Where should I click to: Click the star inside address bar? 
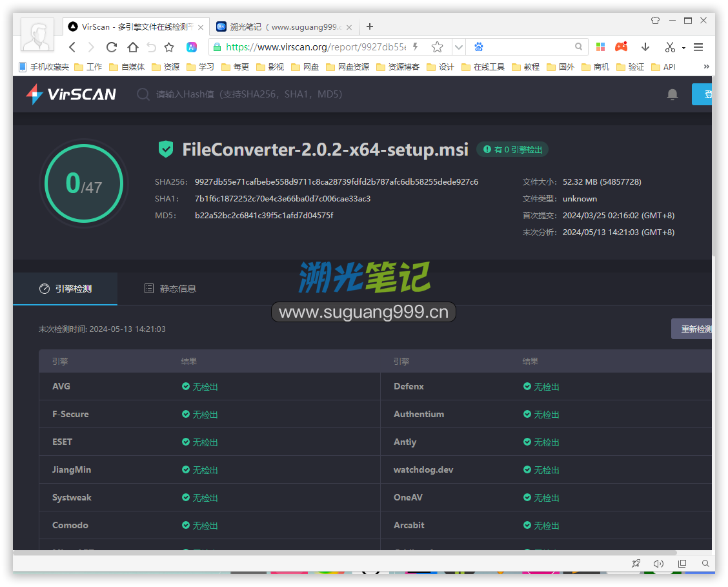437,47
